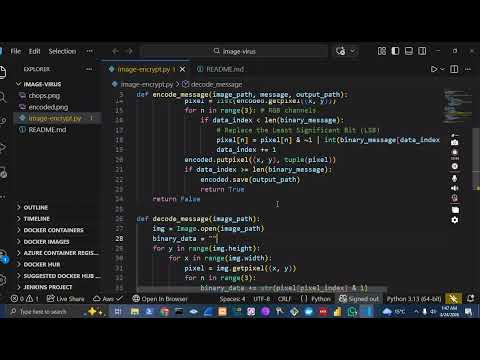Click the speaker icon on recorder toolbar
480x360 pixels.
[455, 188]
